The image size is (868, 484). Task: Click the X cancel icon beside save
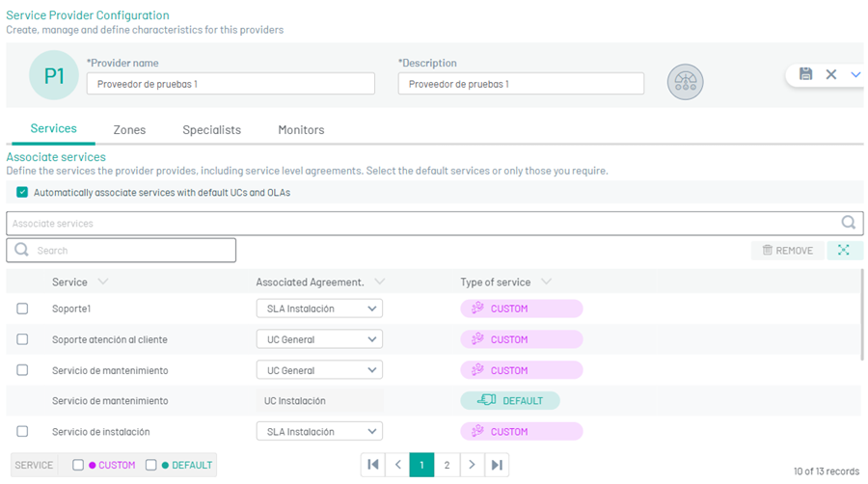point(831,74)
